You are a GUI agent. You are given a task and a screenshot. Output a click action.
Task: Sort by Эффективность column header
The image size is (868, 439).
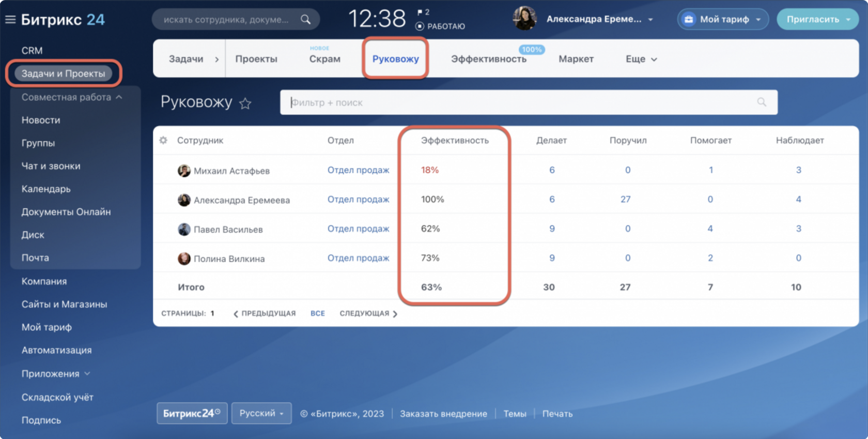click(x=455, y=140)
